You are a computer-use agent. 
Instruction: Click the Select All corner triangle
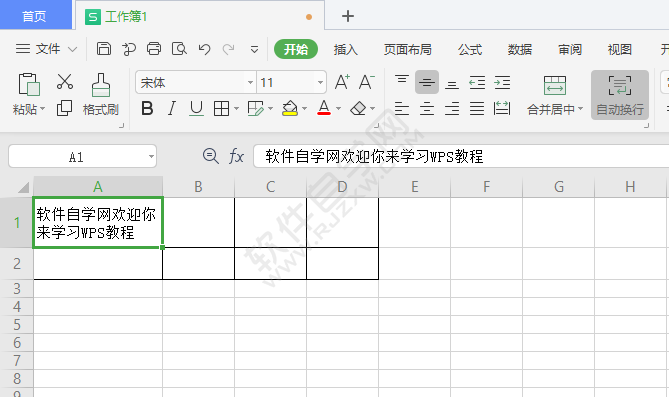(x=23, y=187)
